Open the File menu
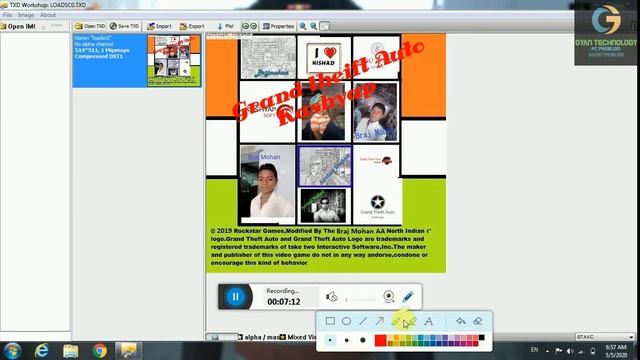 [7, 15]
